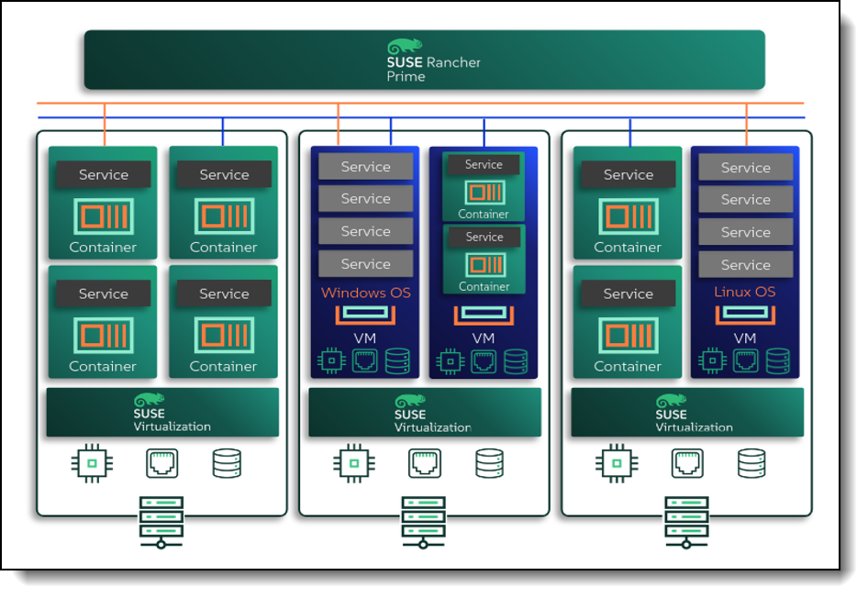The width and height of the screenshot is (868, 598).
Task: Select the lower container icon inside the middle host's VM
Action: (485, 265)
